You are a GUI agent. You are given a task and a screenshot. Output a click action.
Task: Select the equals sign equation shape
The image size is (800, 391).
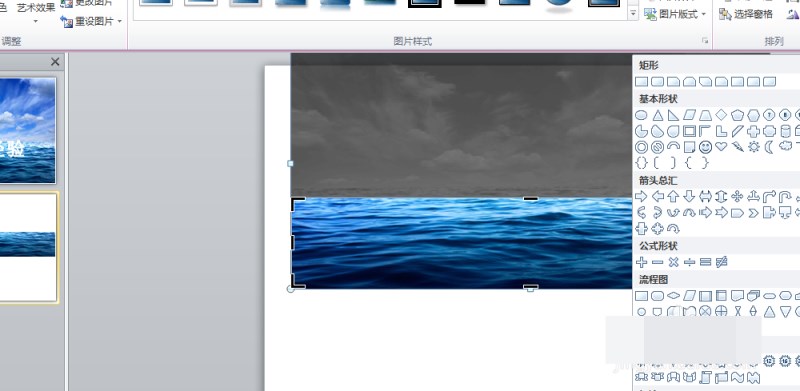pyautogui.click(x=705, y=262)
